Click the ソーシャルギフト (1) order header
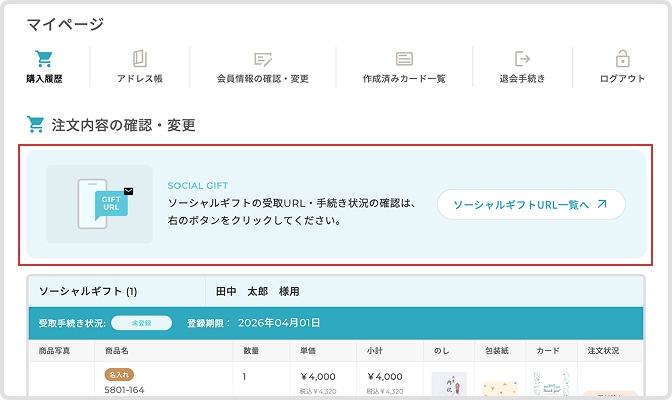 (x=88, y=292)
